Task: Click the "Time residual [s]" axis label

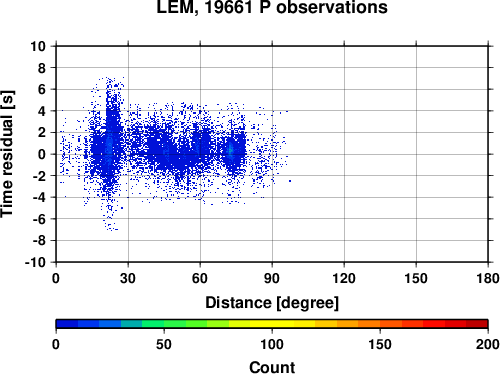Action: point(7,154)
